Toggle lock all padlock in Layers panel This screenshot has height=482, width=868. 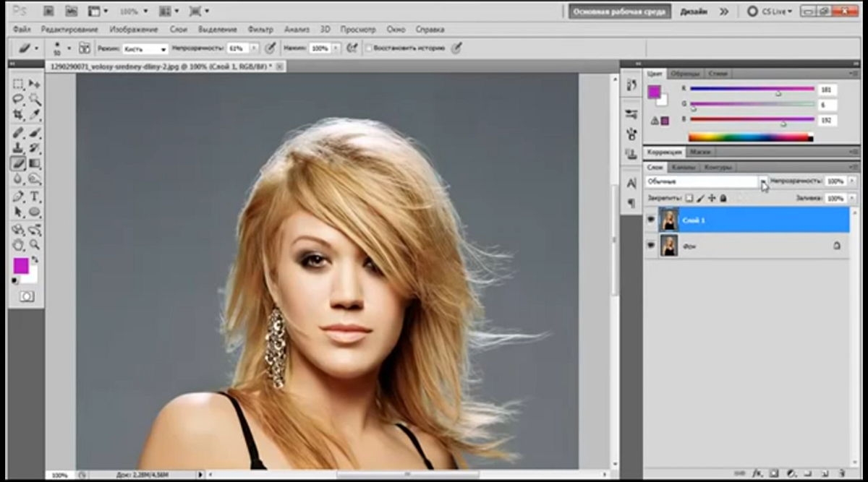[723, 197]
